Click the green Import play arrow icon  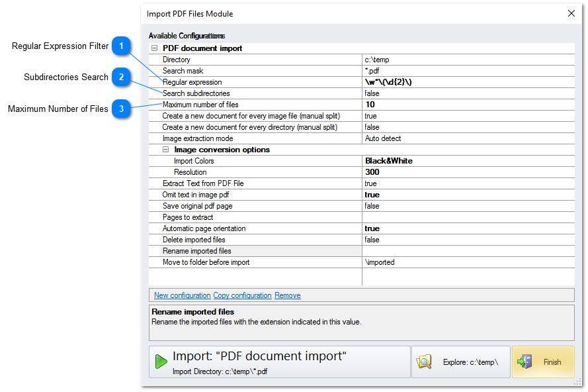[x=161, y=362]
